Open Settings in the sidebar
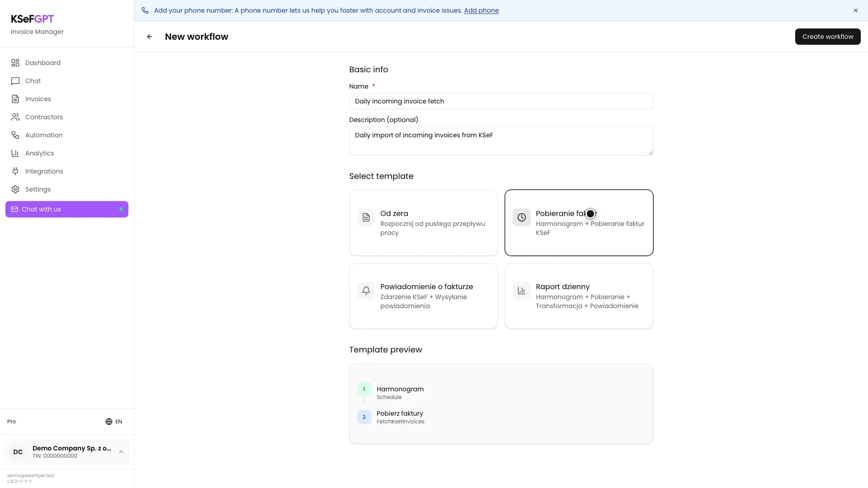 pyautogui.click(x=67, y=189)
